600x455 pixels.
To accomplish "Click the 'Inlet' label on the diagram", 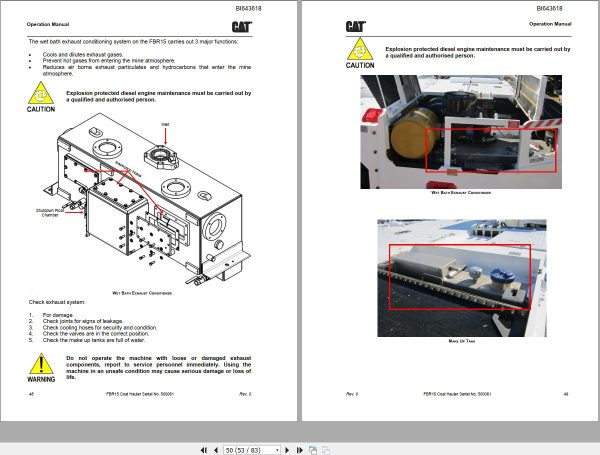I will pyautogui.click(x=165, y=124).
